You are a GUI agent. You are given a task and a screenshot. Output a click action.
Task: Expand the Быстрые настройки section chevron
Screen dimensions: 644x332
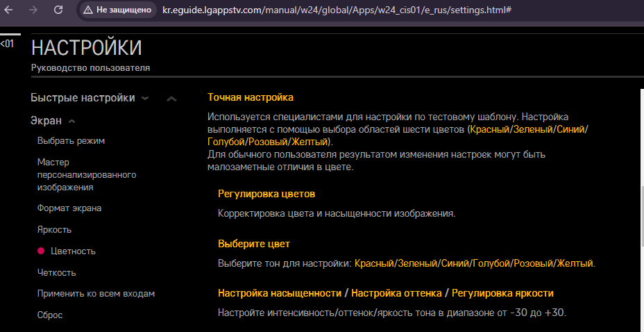(x=145, y=98)
